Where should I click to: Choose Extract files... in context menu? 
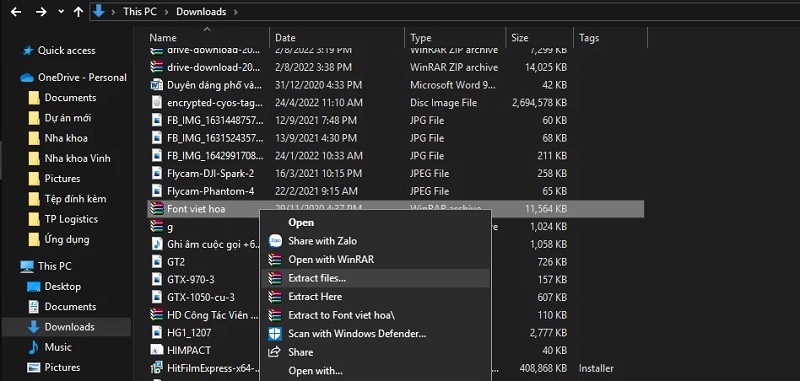tap(317, 278)
